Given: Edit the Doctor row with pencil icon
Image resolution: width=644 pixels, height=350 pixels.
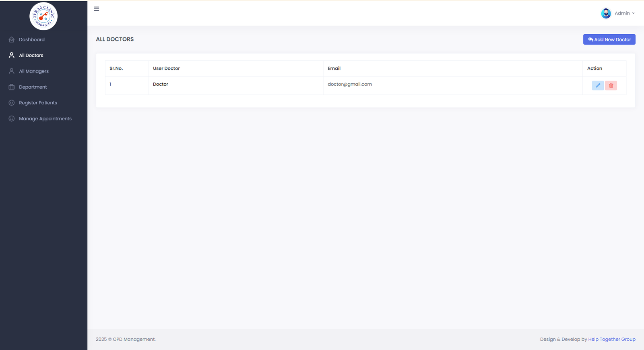Looking at the screenshot, I should (x=598, y=85).
